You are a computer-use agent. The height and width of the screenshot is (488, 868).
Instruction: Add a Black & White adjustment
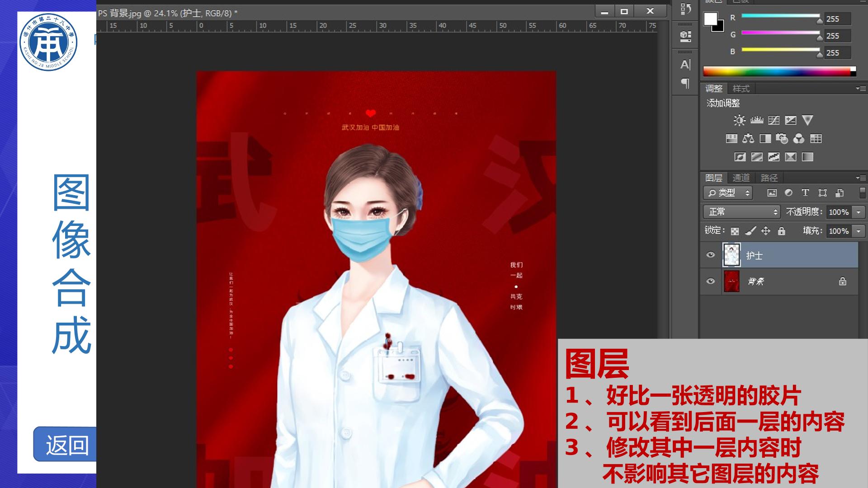click(765, 139)
